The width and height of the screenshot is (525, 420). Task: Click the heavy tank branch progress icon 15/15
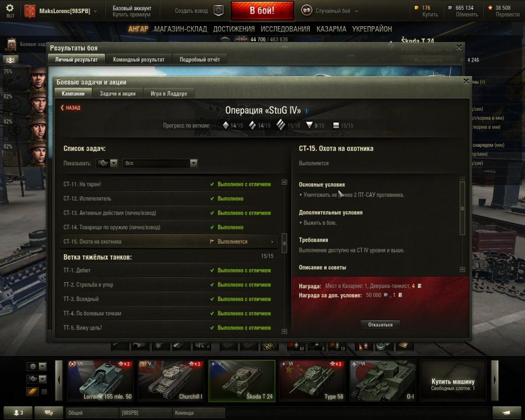[x=280, y=125]
